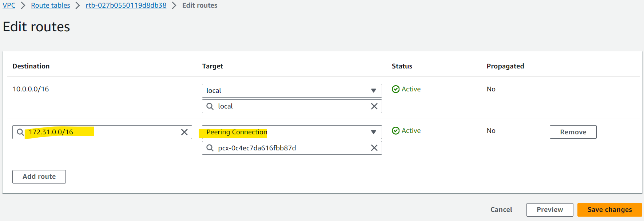
Task: Click the 172.31.0.0/16 destination input
Action: [102, 132]
